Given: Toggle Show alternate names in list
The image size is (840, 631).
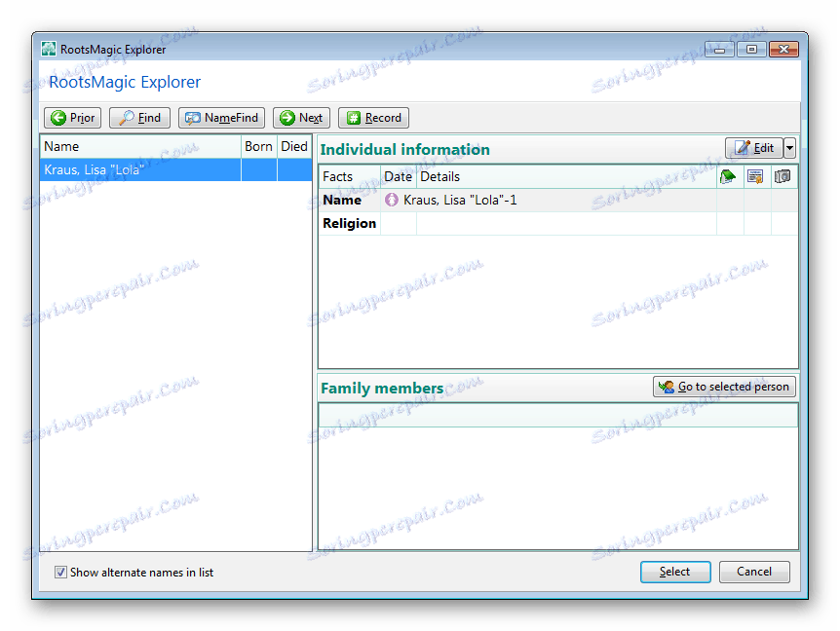Looking at the screenshot, I should [x=60, y=573].
